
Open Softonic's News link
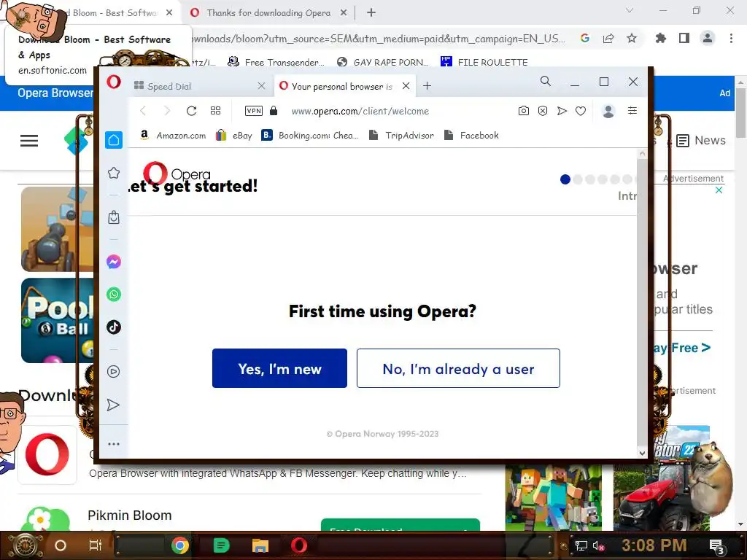point(701,141)
